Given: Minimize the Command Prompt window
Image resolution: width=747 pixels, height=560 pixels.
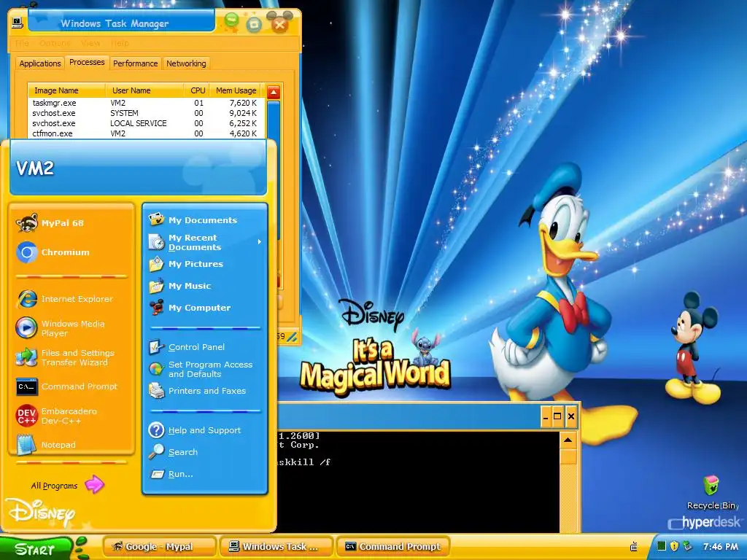Looking at the screenshot, I should click(x=546, y=416).
